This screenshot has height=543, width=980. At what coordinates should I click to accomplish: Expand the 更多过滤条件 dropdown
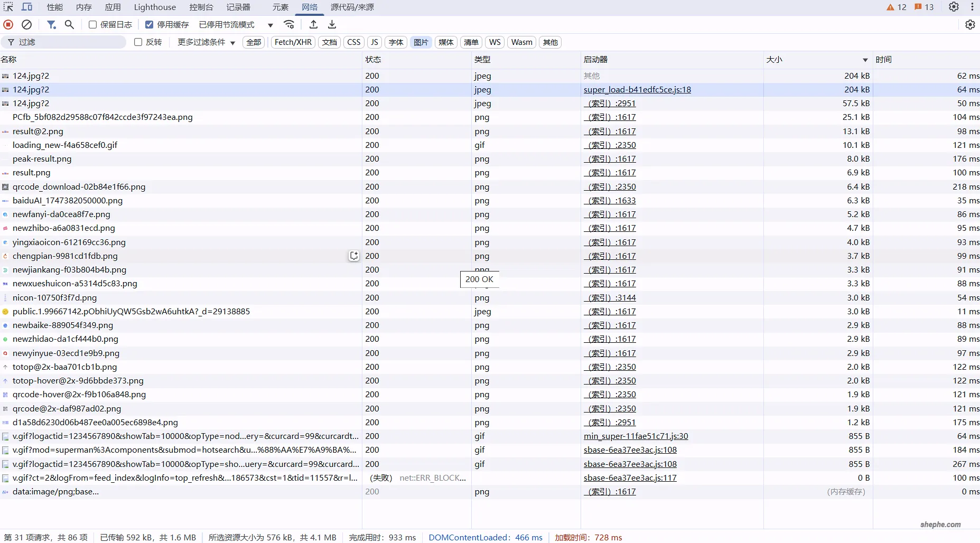coord(206,42)
